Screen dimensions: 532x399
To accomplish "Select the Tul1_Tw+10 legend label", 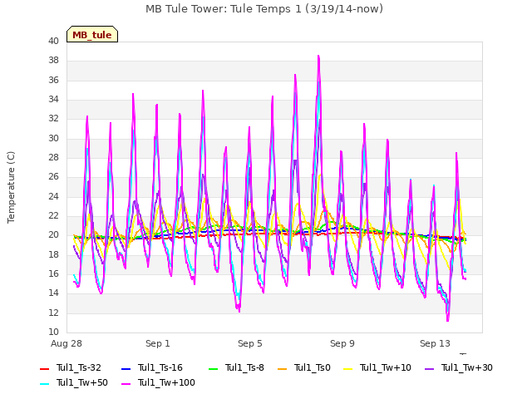I will coord(386,367).
